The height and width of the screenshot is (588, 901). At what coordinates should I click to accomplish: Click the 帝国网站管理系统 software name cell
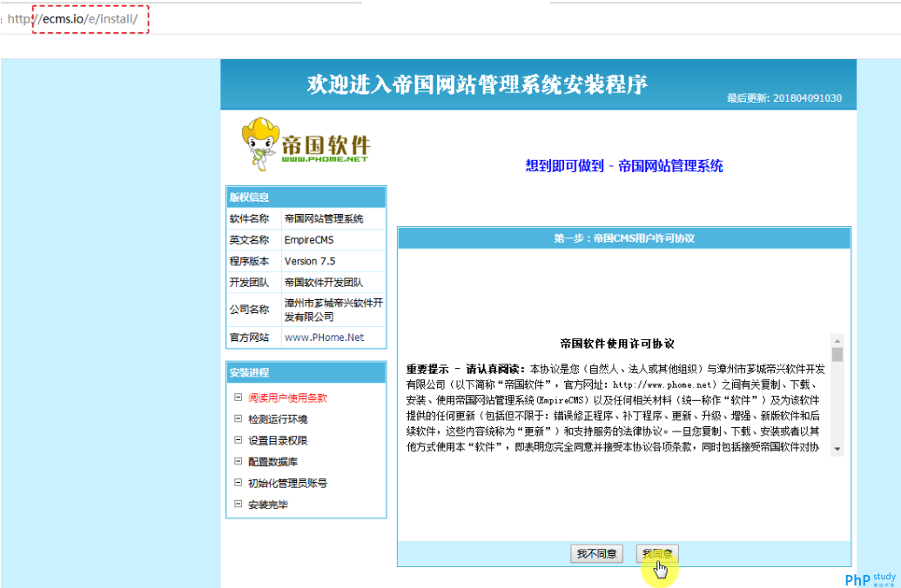coord(333,219)
